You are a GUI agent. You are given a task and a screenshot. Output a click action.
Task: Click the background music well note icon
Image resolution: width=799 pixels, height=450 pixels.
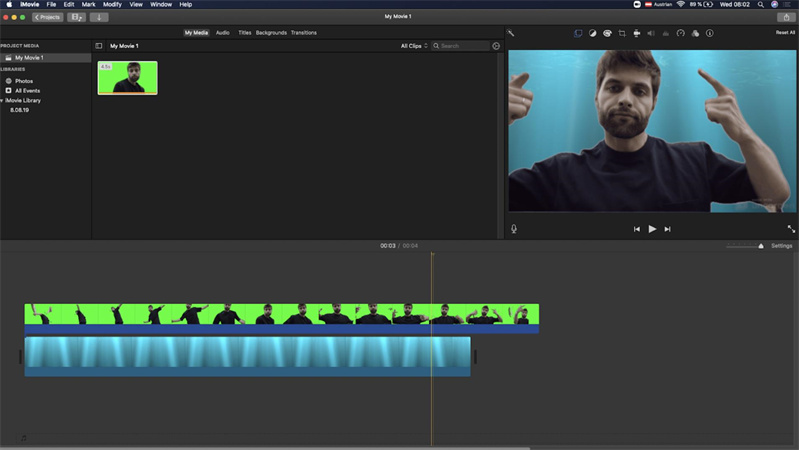tap(23, 438)
